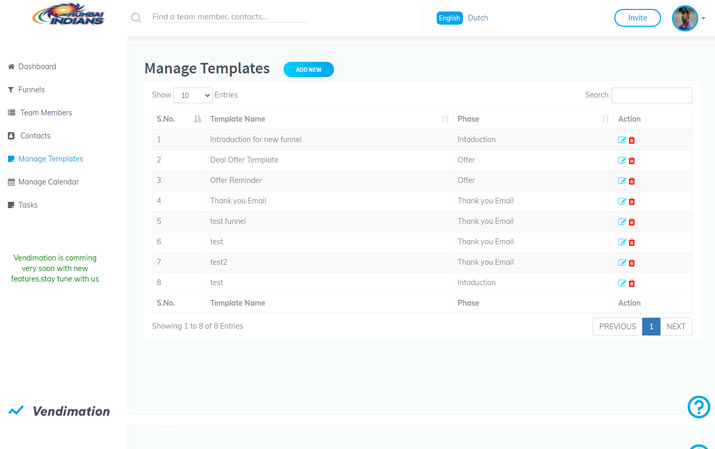
Task: Select Manage Templates in sidebar
Action: (46, 159)
